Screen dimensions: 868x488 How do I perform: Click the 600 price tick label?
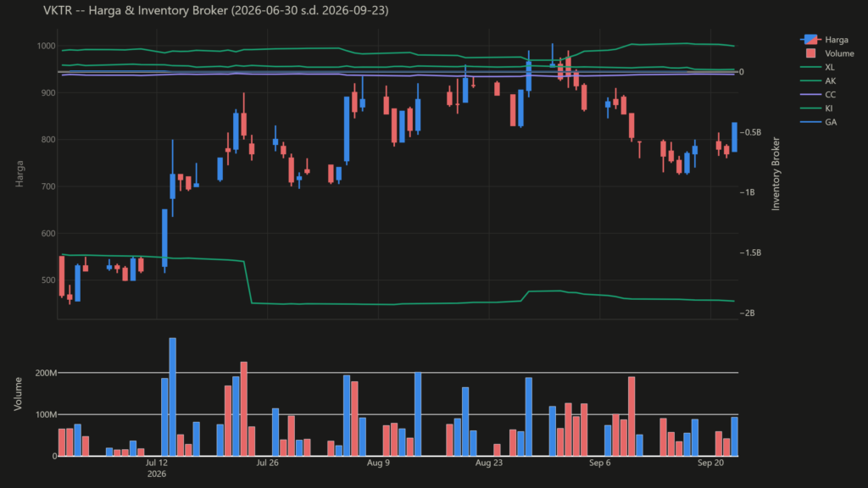(x=48, y=234)
